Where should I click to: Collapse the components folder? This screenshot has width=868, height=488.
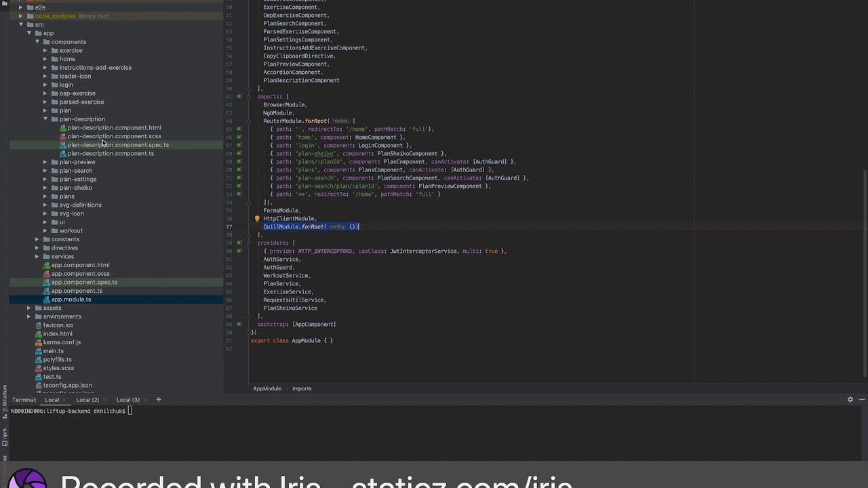click(37, 42)
